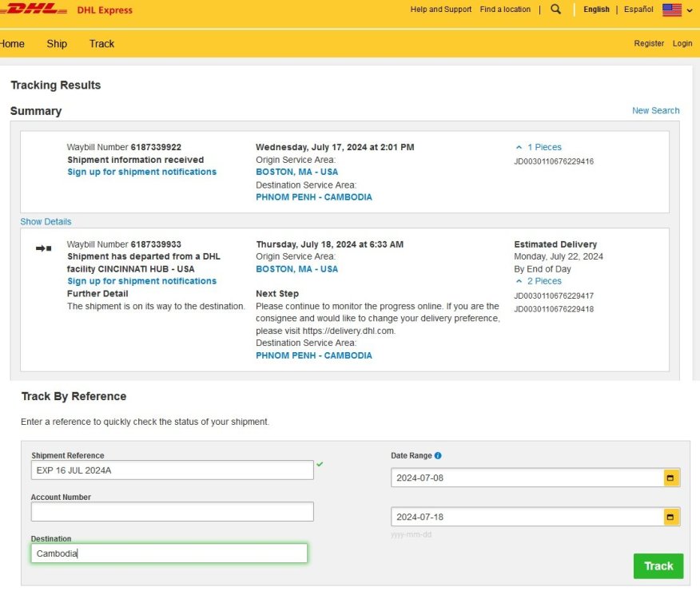Switch language to Español

pyautogui.click(x=638, y=10)
